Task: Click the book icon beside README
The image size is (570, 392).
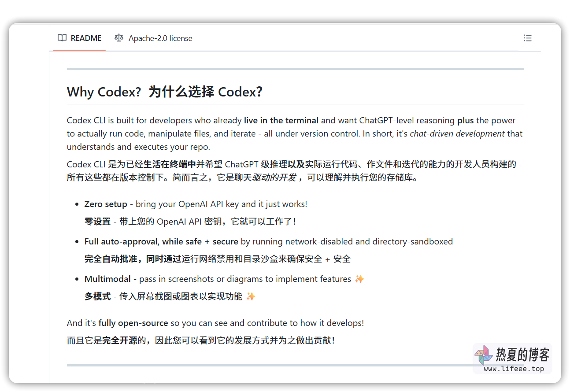Action: coord(62,38)
